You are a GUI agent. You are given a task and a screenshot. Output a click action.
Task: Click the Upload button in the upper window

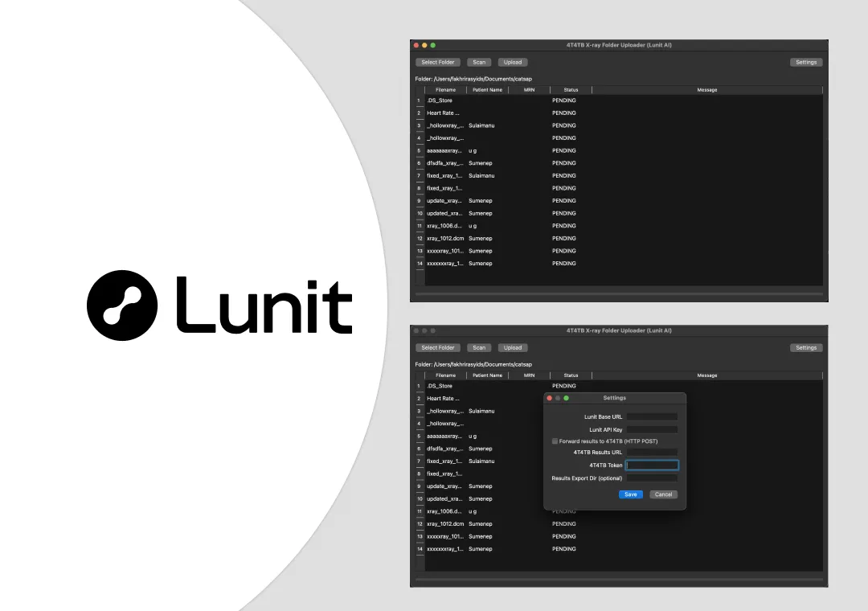pos(513,62)
